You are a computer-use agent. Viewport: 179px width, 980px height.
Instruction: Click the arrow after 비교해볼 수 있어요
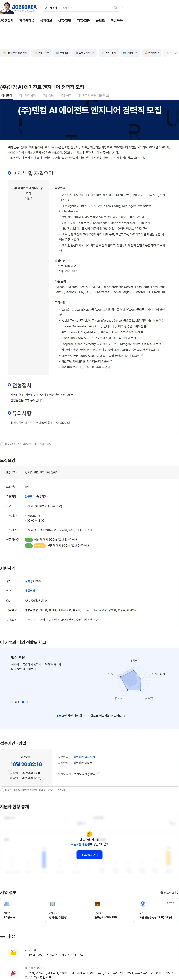[124, 716]
